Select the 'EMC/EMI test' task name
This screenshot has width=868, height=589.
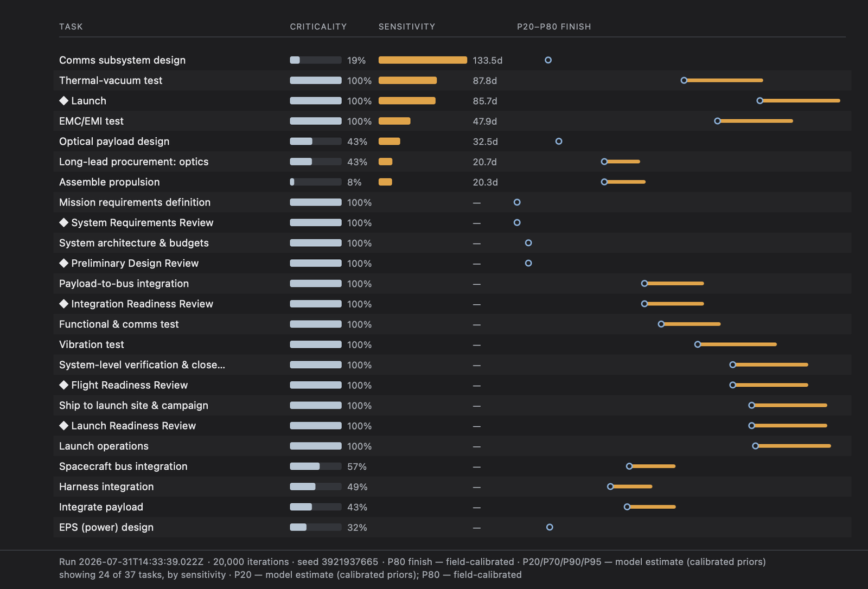91,121
